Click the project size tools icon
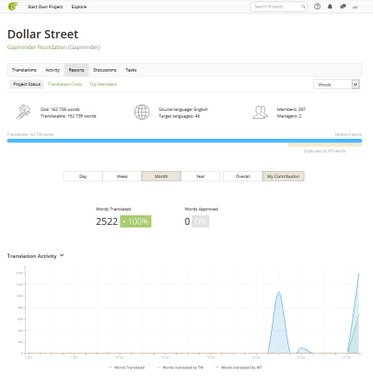This screenshot has height=380, width=373. tap(23, 112)
